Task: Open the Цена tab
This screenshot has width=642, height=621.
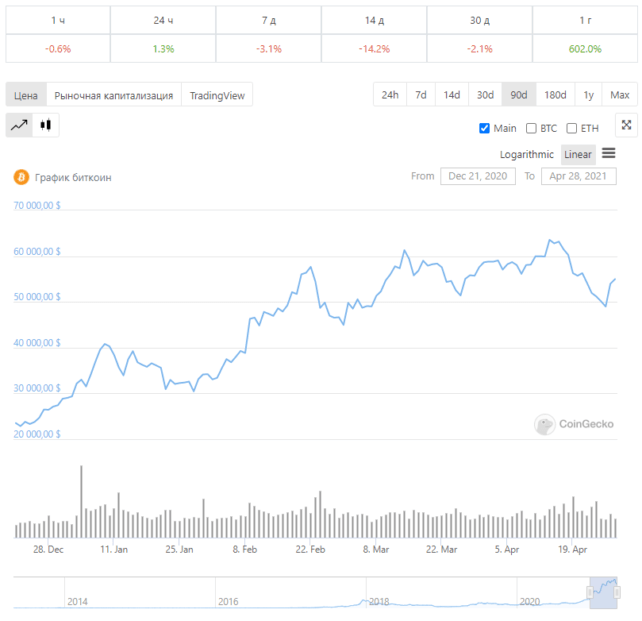Action: pyautogui.click(x=26, y=95)
